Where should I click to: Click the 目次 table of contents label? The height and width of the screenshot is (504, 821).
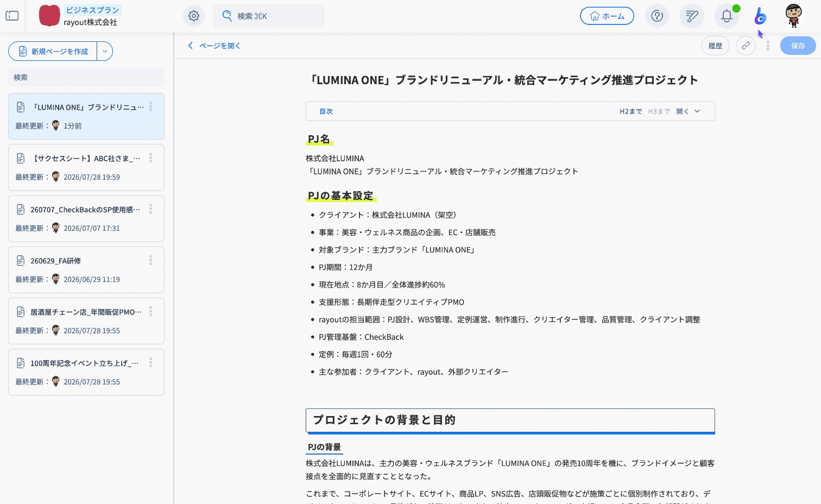326,111
